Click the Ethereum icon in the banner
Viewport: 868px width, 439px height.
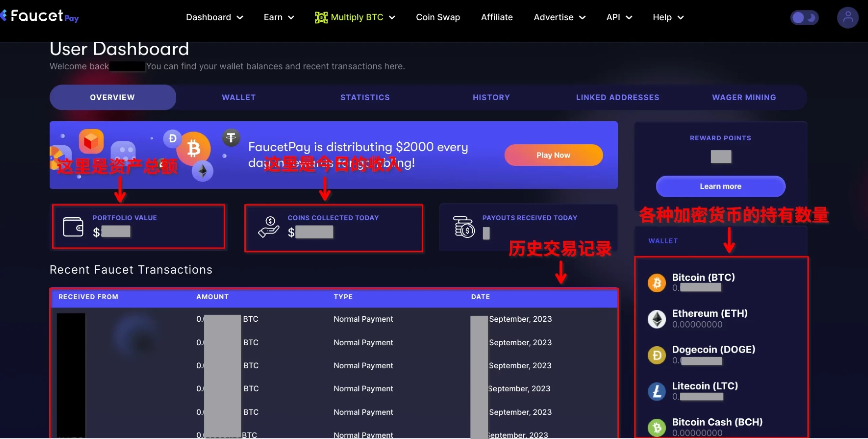[202, 171]
